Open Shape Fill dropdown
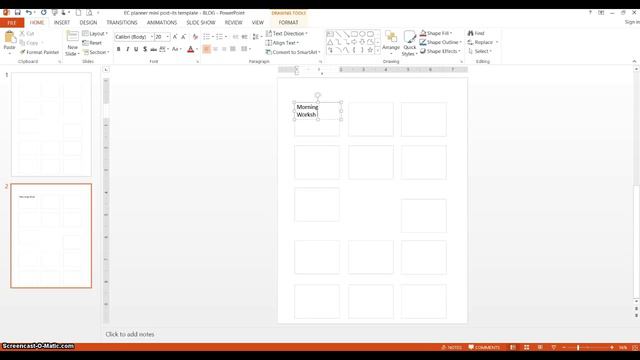640x360 pixels. (436, 33)
